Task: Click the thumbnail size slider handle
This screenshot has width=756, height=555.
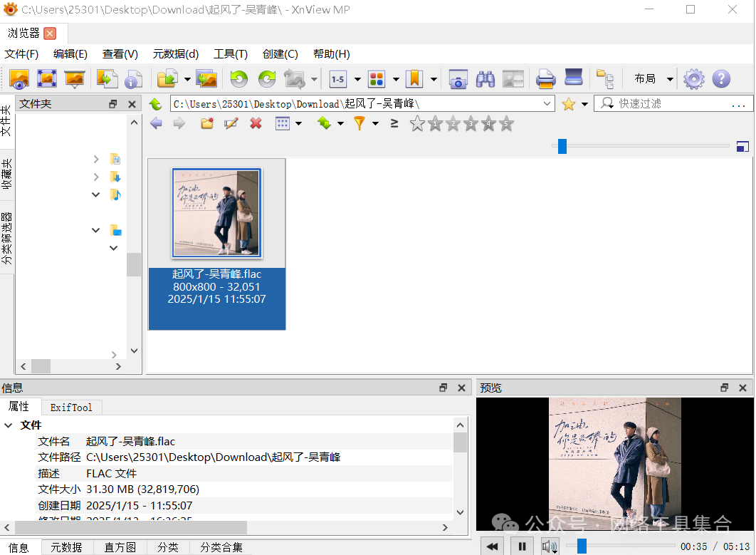Action: [562, 146]
